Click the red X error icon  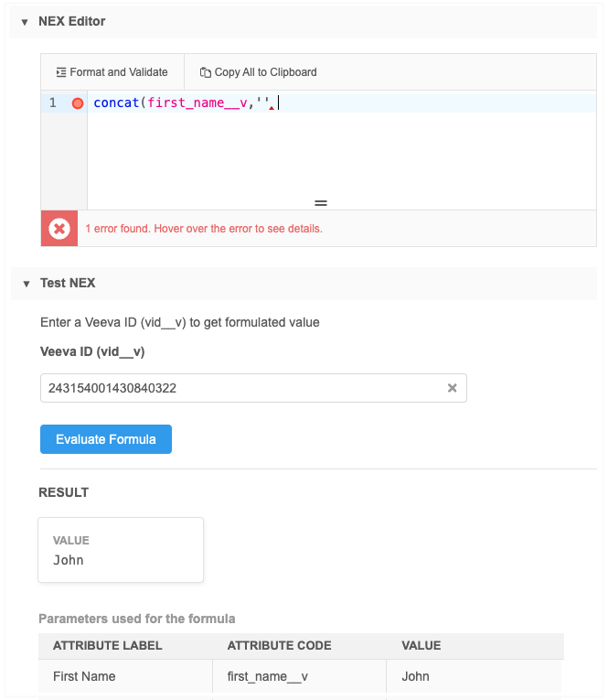click(x=59, y=229)
